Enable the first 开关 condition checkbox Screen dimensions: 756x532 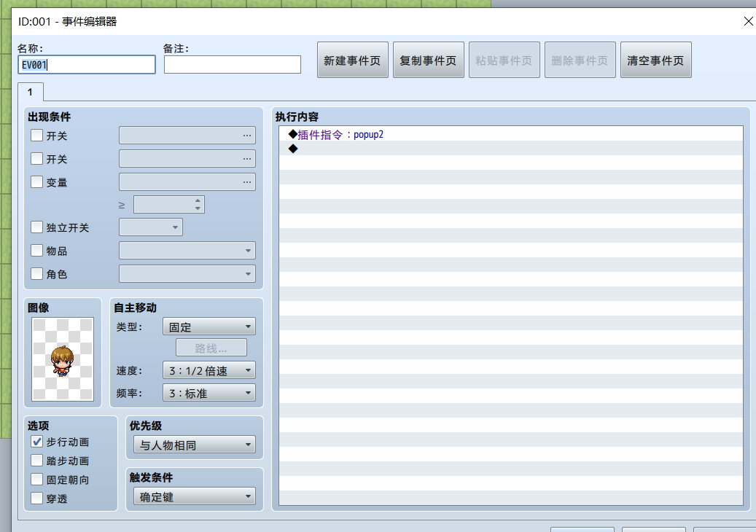(x=36, y=136)
